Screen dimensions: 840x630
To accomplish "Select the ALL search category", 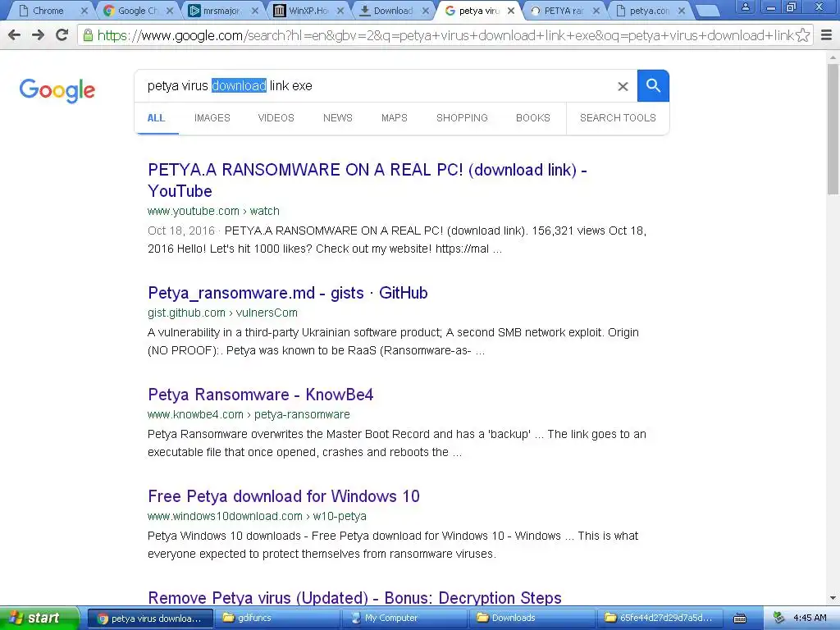I will click(156, 118).
